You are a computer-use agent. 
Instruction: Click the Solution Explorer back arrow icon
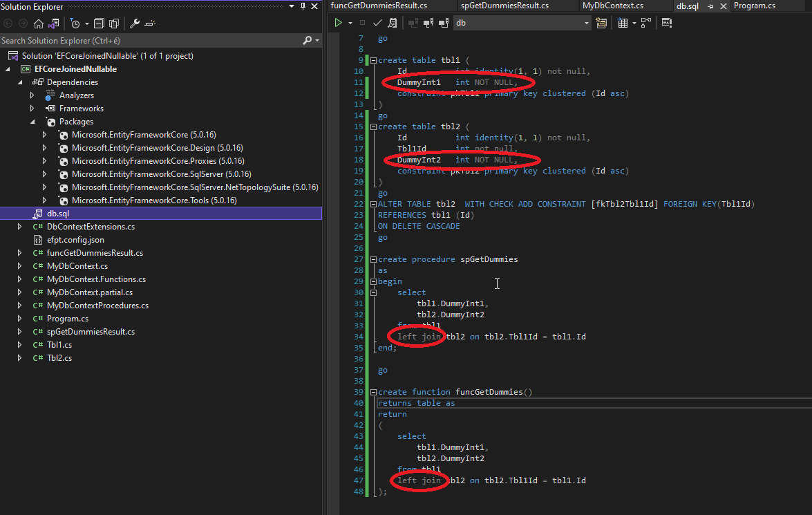click(8, 24)
